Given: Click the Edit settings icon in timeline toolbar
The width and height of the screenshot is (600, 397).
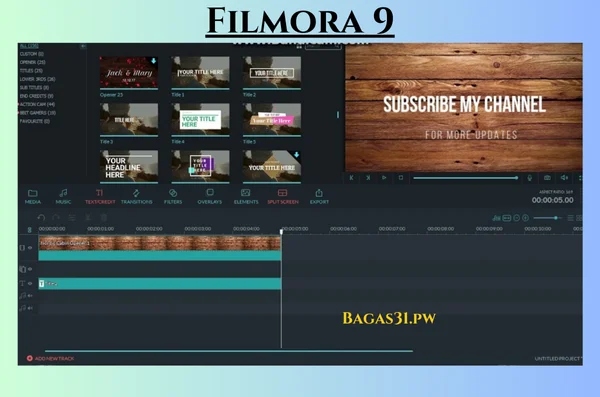Looking at the screenshot, I should click(72, 217).
